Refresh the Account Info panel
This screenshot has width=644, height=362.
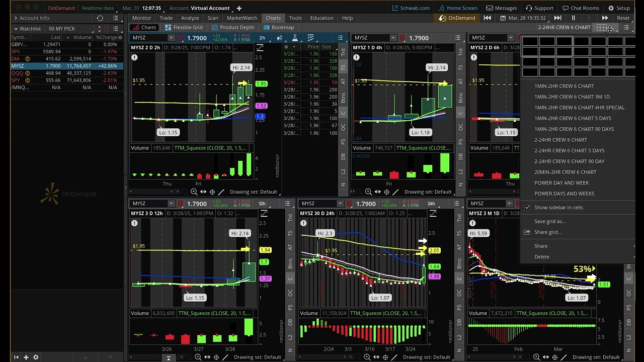[100, 18]
